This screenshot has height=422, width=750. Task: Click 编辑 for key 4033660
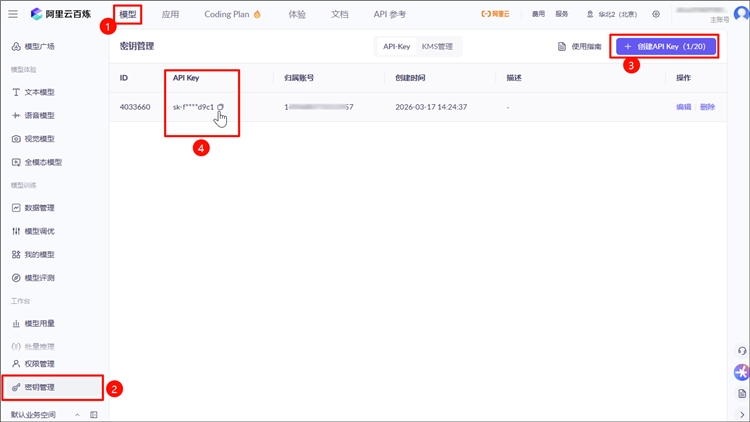pos(684,107)
